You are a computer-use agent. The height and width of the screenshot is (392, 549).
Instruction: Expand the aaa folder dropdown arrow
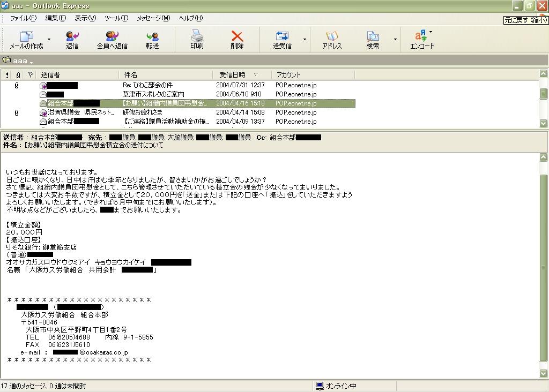coord(32,63)
